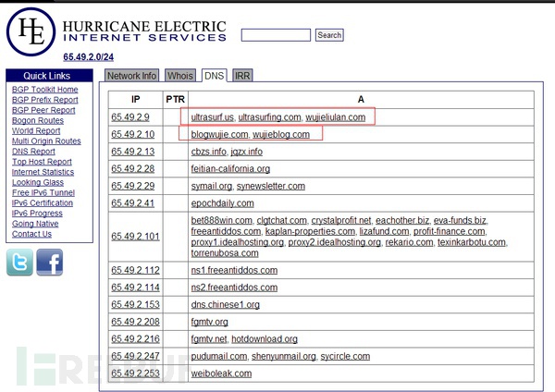The image size is (555, 392).
Task: Open IP address 65.49.2.29
Action: [132, 186]
